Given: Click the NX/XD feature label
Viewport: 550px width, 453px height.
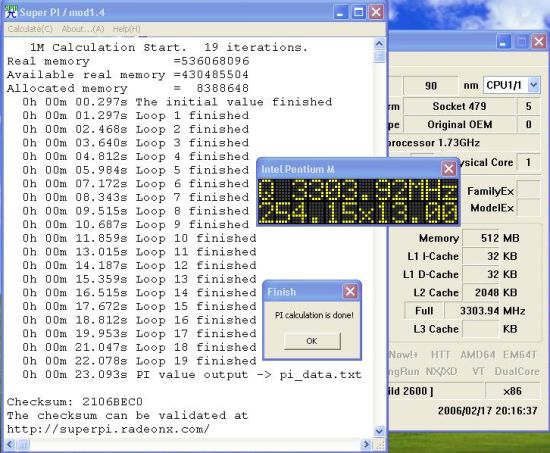Looking at the screenshot, I should pos(442,371).
